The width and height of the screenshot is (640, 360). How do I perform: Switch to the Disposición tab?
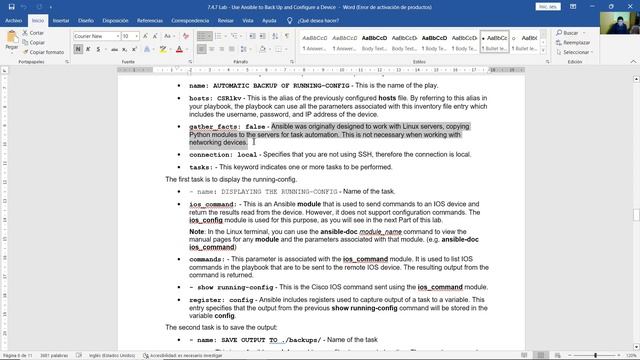115,20
